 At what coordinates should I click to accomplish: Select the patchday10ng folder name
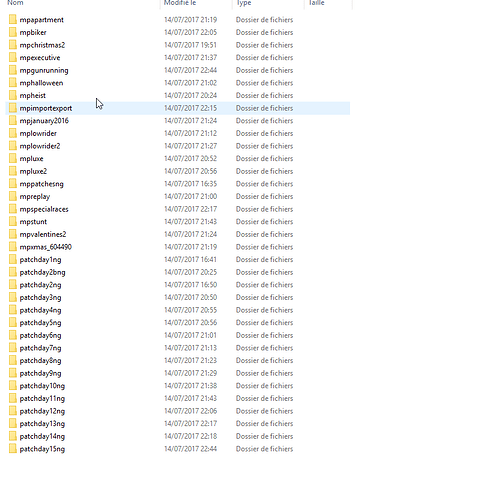42,386
